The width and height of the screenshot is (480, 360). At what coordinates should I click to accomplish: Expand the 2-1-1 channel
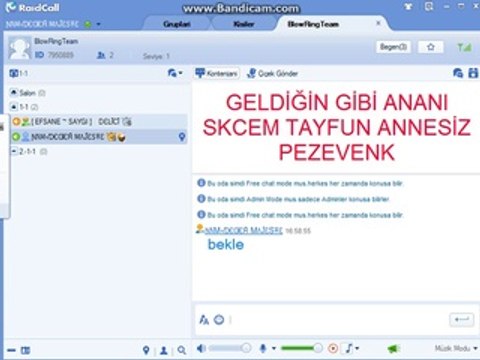(x=14, y=151)
